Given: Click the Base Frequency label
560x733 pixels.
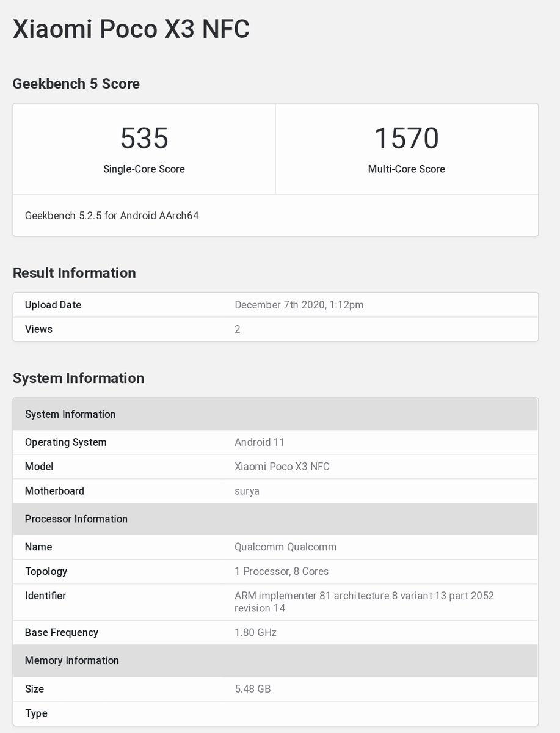Looking at the screenshot, I should tap(62, 633).
